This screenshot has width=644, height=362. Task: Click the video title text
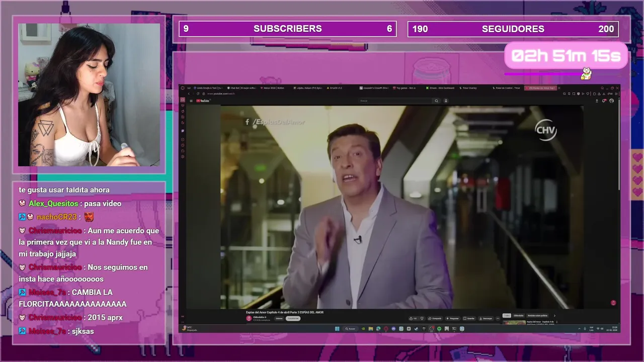[x=285, y=312]
